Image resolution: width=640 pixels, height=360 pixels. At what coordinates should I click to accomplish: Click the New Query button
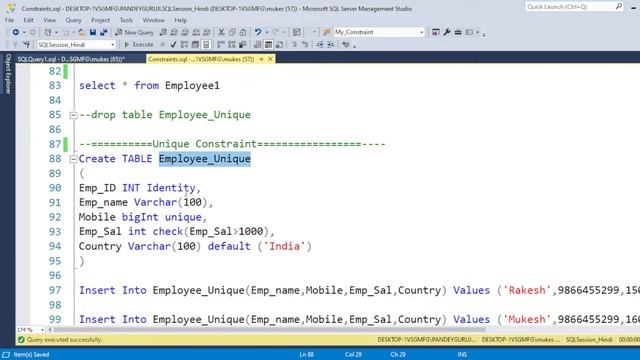[135, 32]
